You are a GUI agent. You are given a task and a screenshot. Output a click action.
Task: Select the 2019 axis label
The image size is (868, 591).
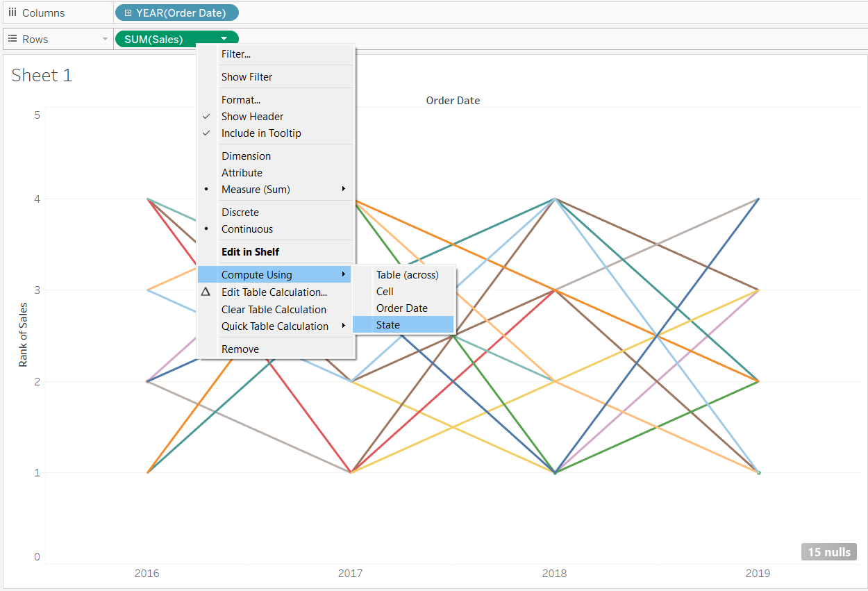(x=758, y=574)
